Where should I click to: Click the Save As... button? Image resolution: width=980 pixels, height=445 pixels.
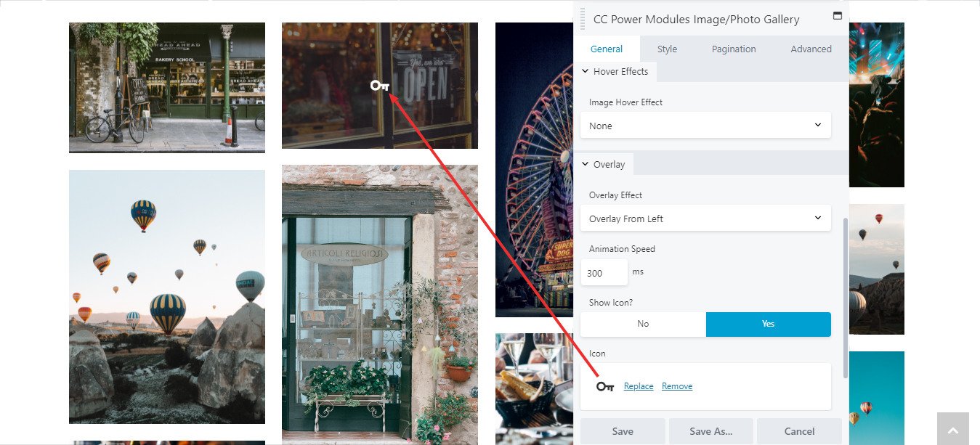point(711,431)
